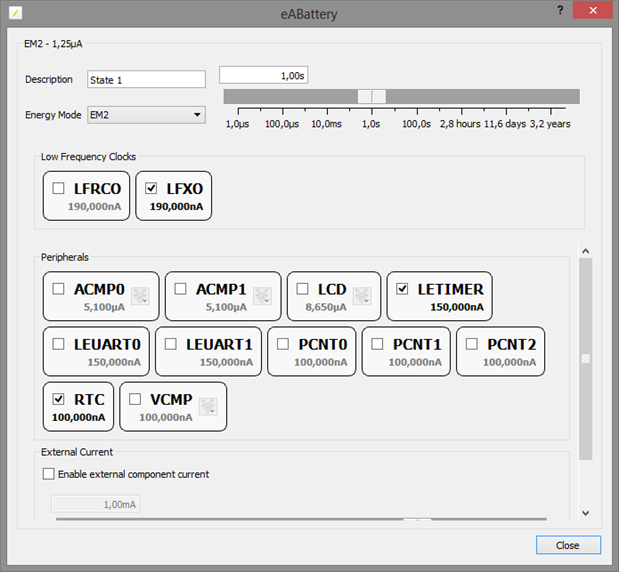The height and width of the screenshot is (572, 619).
Task: Enable the LEUART0 peripheral checkbox
Action: click(x=59, y=344)
